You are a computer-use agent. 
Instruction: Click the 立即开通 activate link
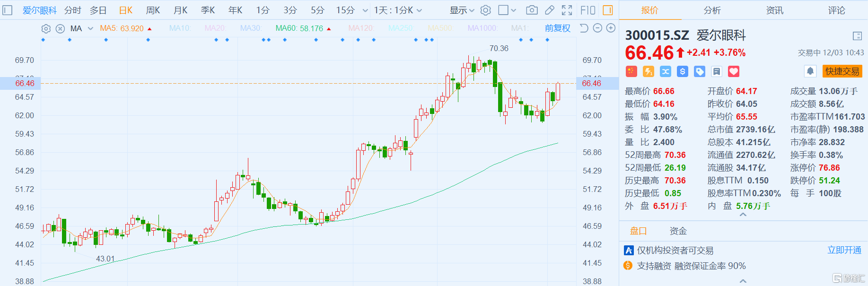coord(844,250)
